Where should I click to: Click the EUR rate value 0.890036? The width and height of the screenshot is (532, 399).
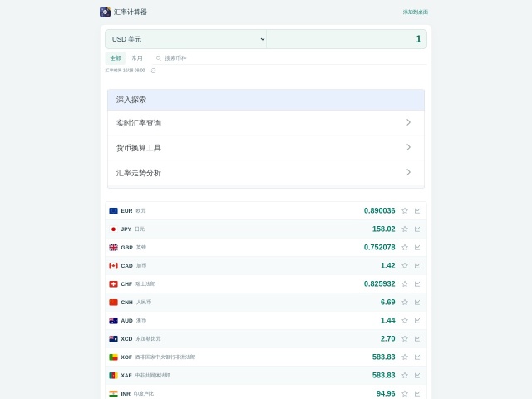[379, 210]
